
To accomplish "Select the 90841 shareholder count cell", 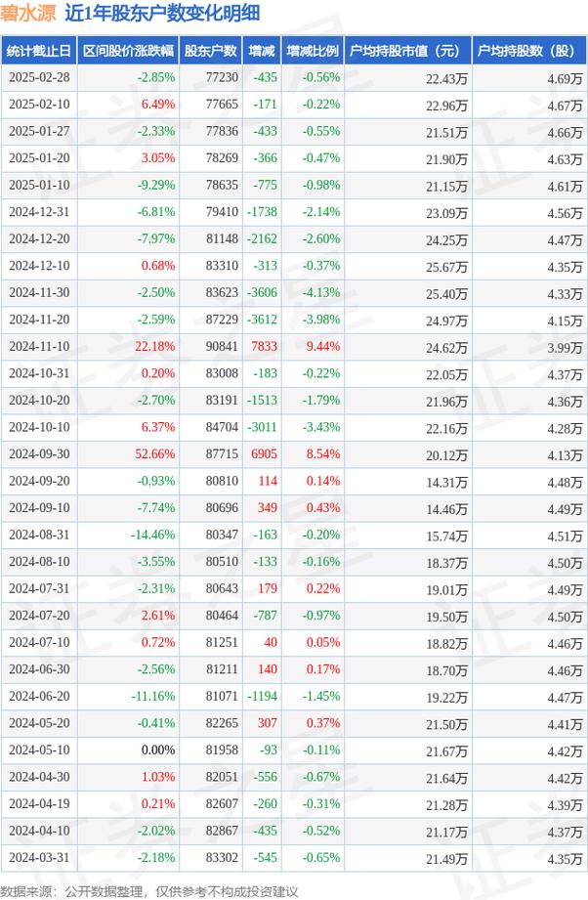I will click(x=223, y=346).
